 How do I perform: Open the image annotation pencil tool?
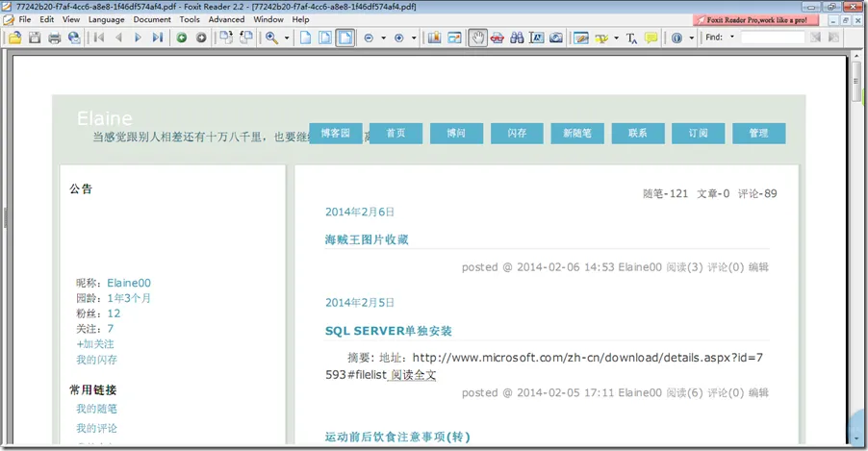point(580,38)
